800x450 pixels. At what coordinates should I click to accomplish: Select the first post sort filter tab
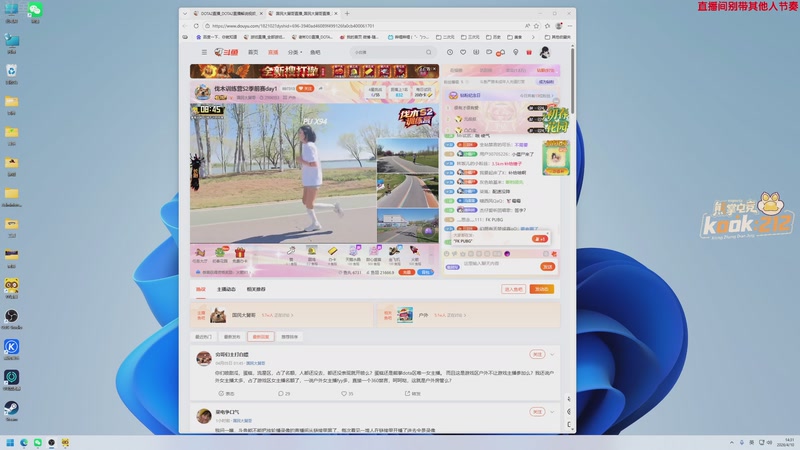point(204,337)
